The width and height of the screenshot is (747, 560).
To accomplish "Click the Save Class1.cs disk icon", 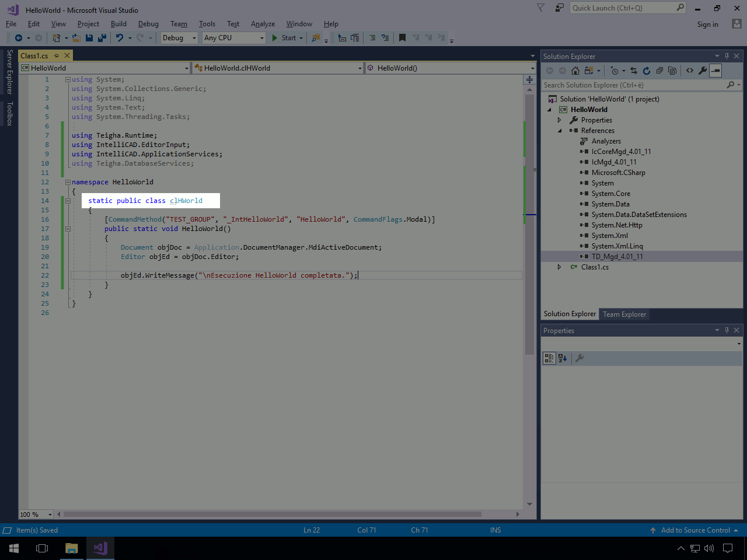I will point(89,38).
